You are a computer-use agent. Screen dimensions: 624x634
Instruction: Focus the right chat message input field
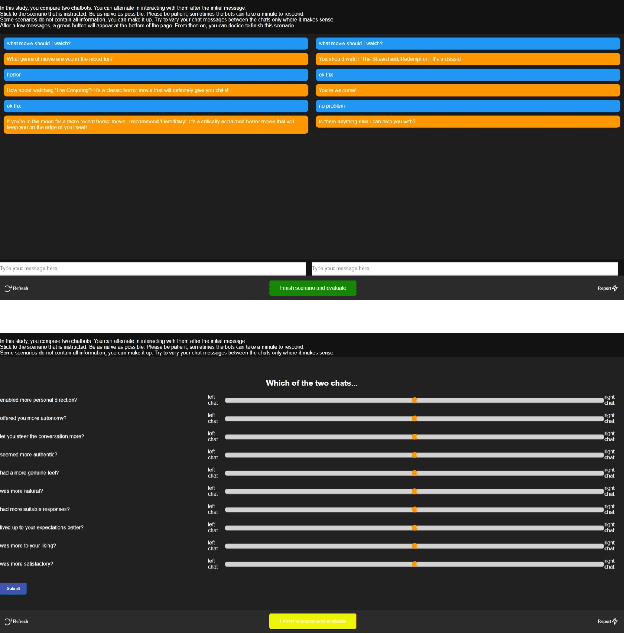pyautogui.click(x=464, y=268)
